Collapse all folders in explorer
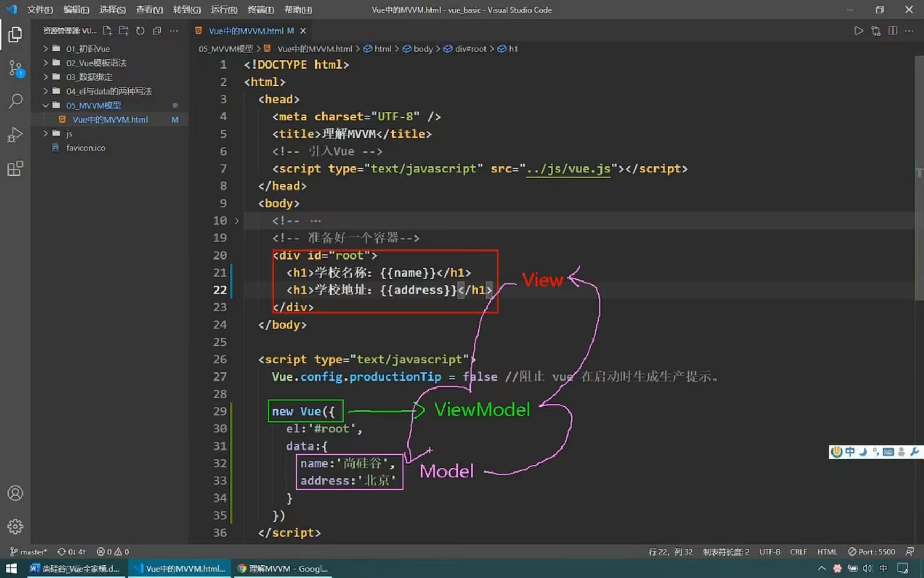The height and width of the screenshot is (578, 924). click(157, 31)
